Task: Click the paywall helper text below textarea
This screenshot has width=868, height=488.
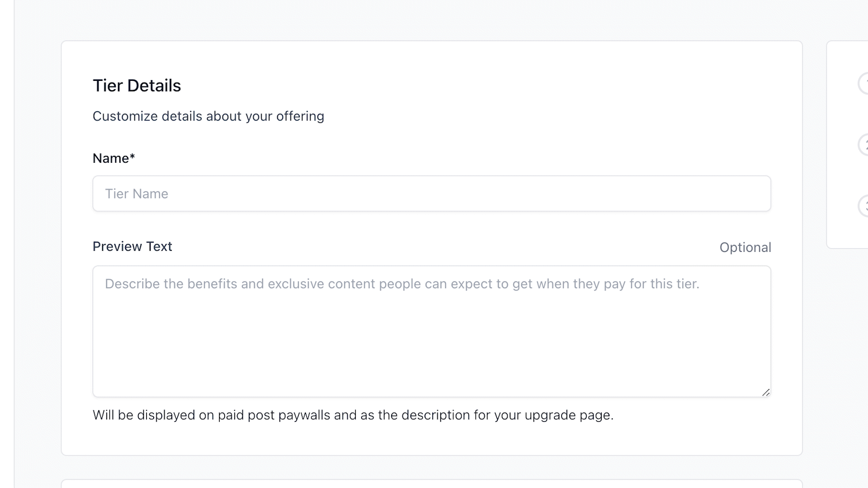Action: pyautogui.click(x=353, y=415)
